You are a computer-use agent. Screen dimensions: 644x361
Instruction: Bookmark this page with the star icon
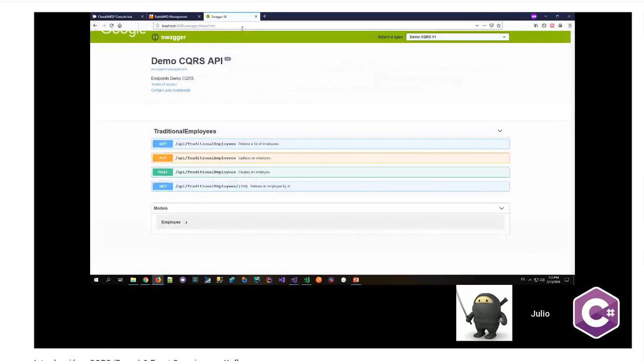pyautogui.click(x=499, y=25)
